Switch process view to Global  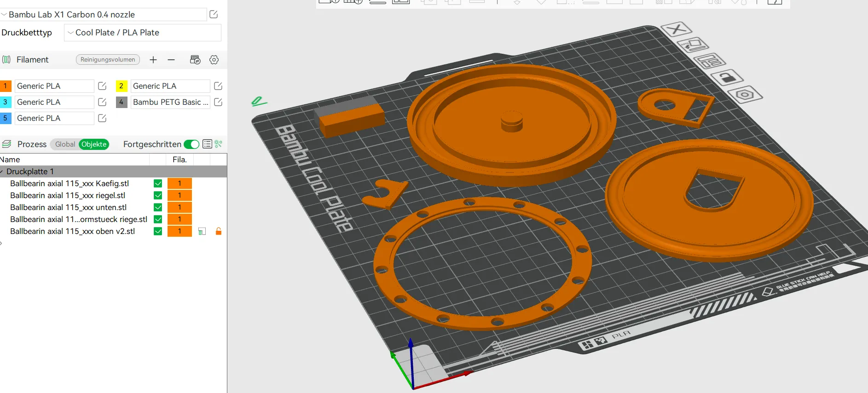(x=65, y=144)
